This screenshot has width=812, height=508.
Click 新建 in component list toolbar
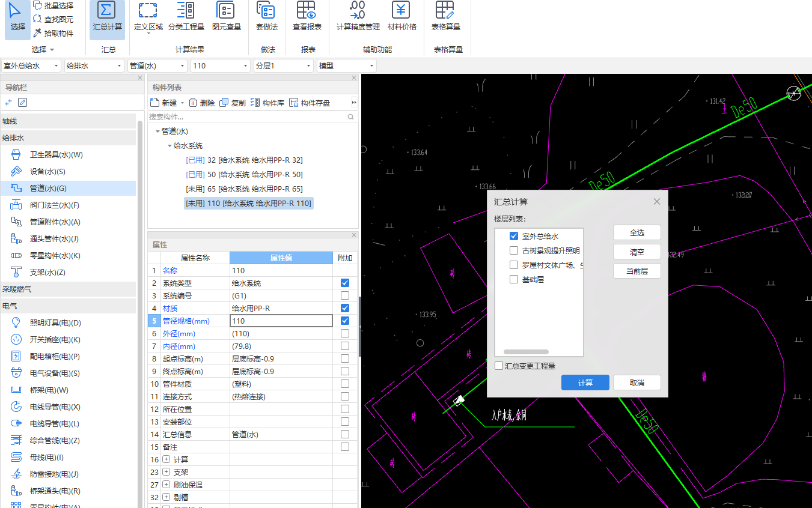[163, 103]
